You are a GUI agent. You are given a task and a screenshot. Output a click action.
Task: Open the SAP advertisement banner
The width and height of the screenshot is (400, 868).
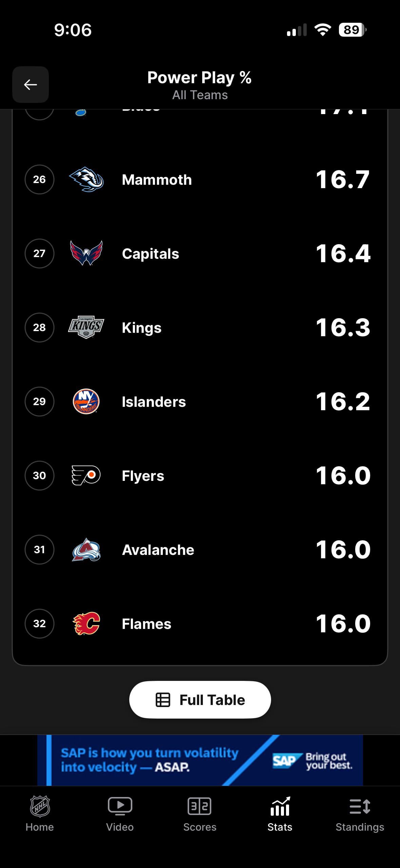pos(200,760)
